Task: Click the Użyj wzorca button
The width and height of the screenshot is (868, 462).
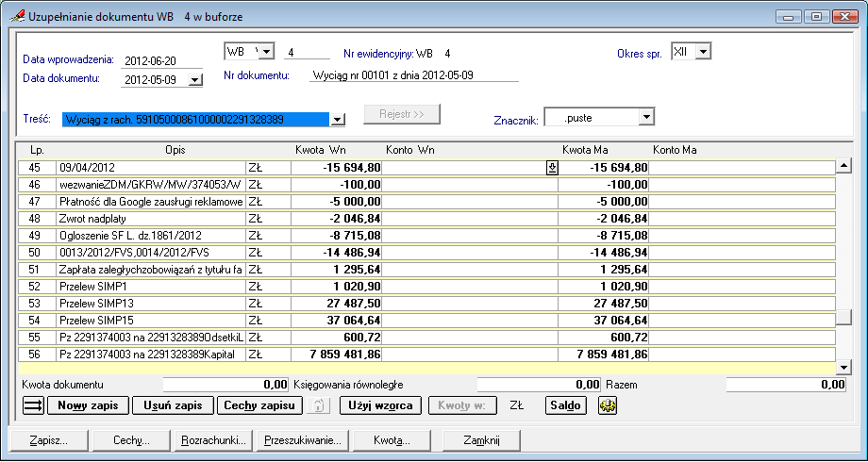Action: pyautogui.click(x=379, y=405)
